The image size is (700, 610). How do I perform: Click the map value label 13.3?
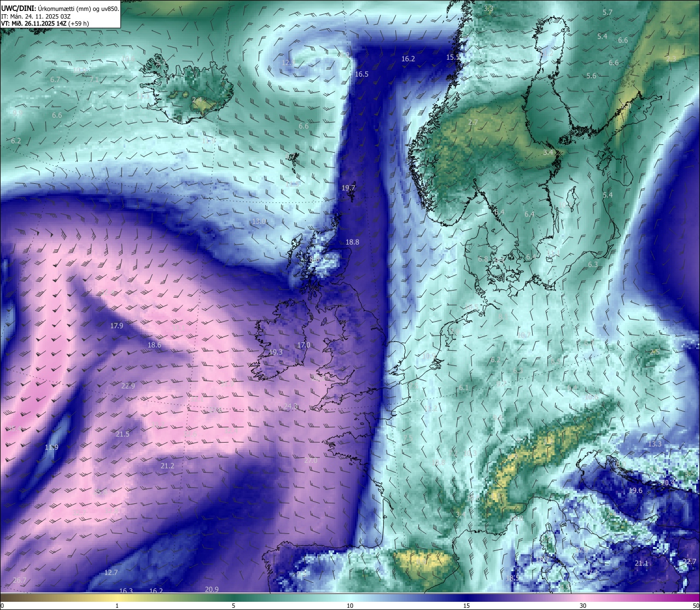pos(655,444)
